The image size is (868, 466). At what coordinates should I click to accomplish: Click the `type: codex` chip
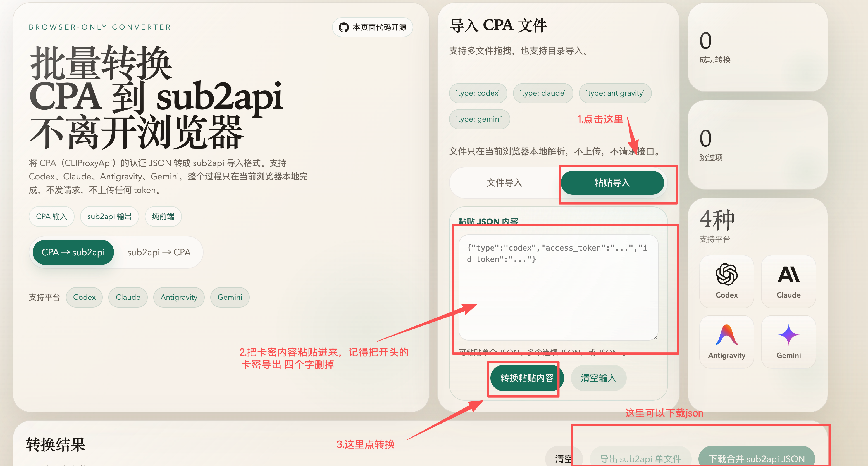click(x=478, y=93)
